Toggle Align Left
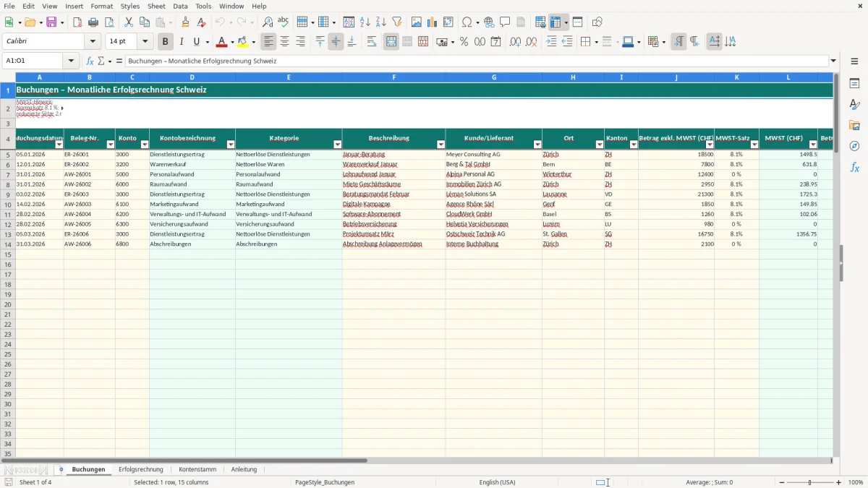Viewport: 868px width, 488px height. coord(268,42)
